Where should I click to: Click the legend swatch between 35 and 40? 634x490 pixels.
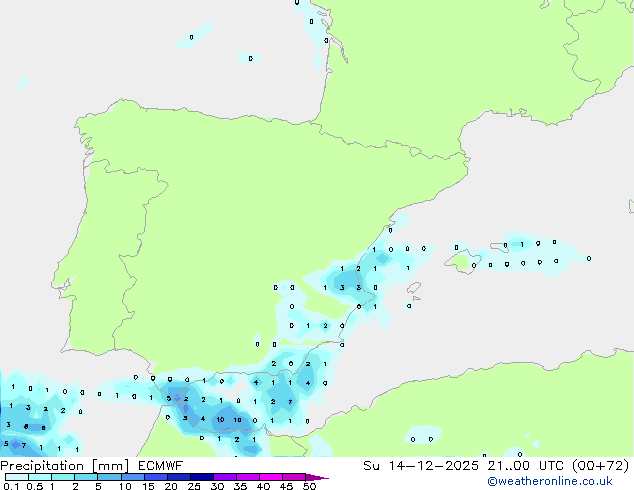click(x=248, y=477)
